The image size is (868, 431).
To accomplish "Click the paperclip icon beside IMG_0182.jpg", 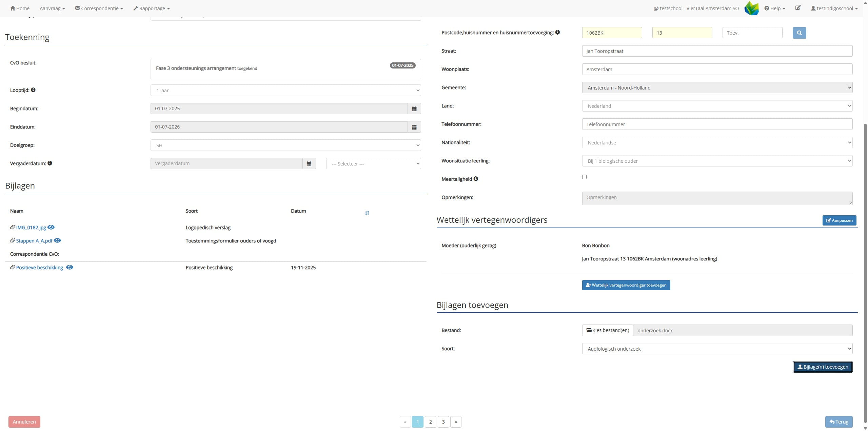I will (13, 227).
